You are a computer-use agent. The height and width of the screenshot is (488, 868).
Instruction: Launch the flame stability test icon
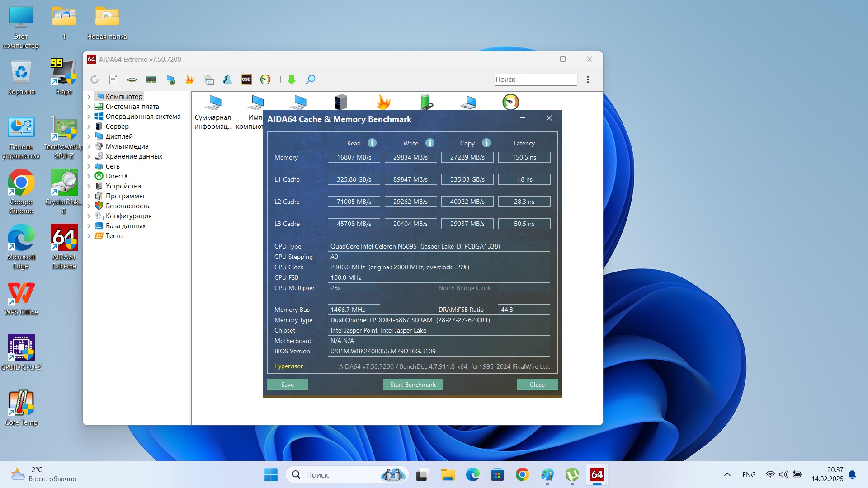189,80
